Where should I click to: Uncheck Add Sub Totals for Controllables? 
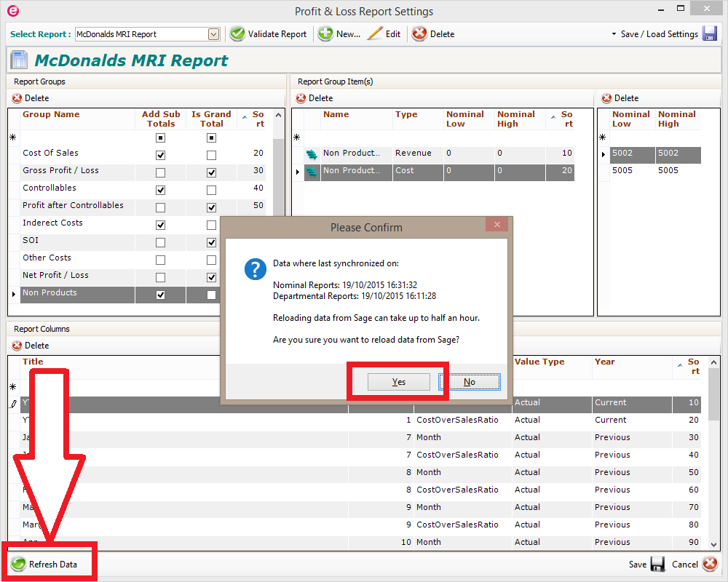[160, 191]
